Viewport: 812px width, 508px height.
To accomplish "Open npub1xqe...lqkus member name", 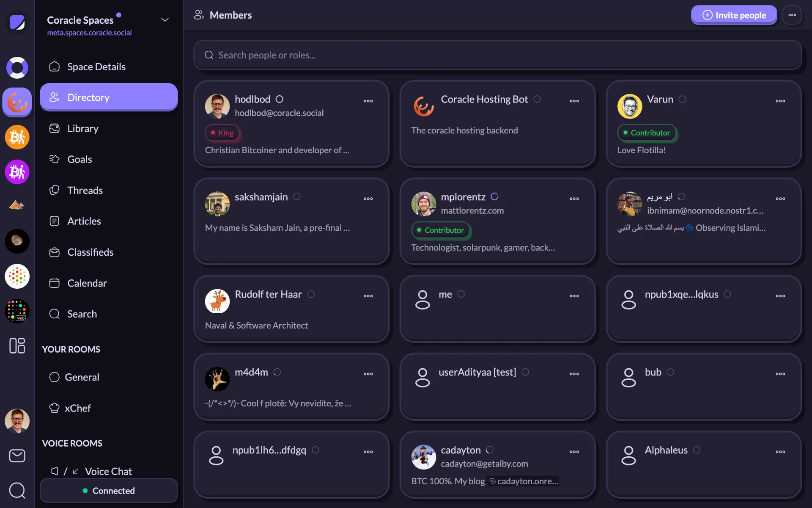I will click(x=681, y=294).
